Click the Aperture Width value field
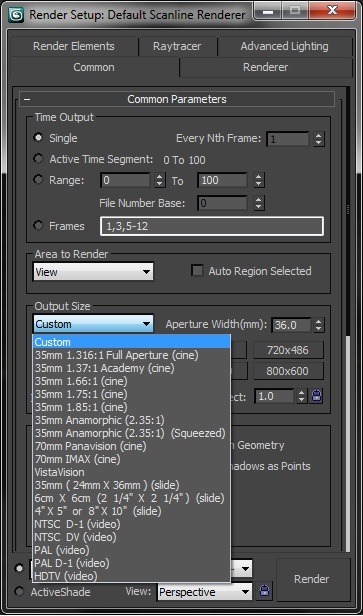The height and width of the screenshot is (616, 363). click(x=291, y=325)
